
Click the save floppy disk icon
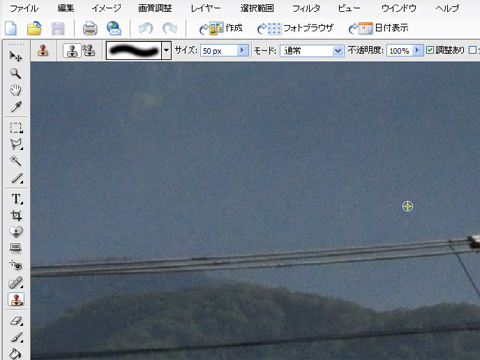[58, 29]
